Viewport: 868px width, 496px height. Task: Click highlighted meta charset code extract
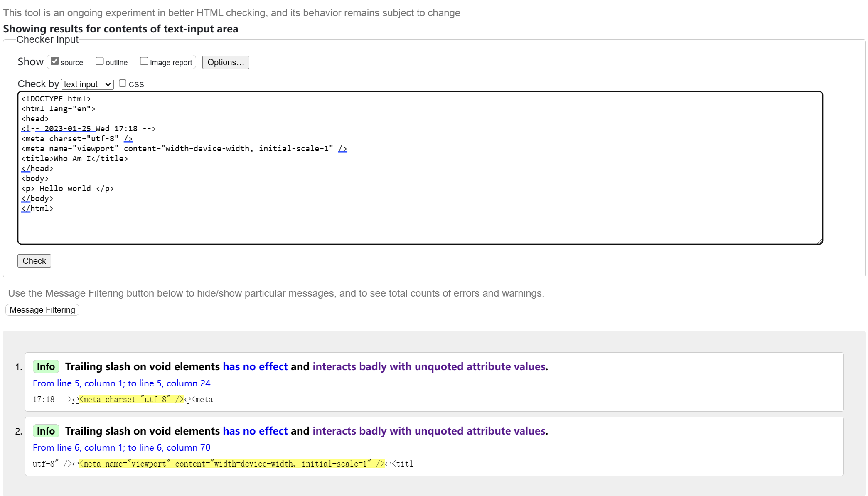coord(132,399)
